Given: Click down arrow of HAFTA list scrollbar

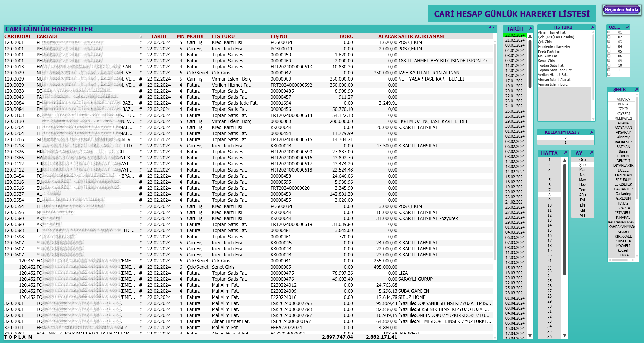Looking at the screenshot, I should [565, 335].
